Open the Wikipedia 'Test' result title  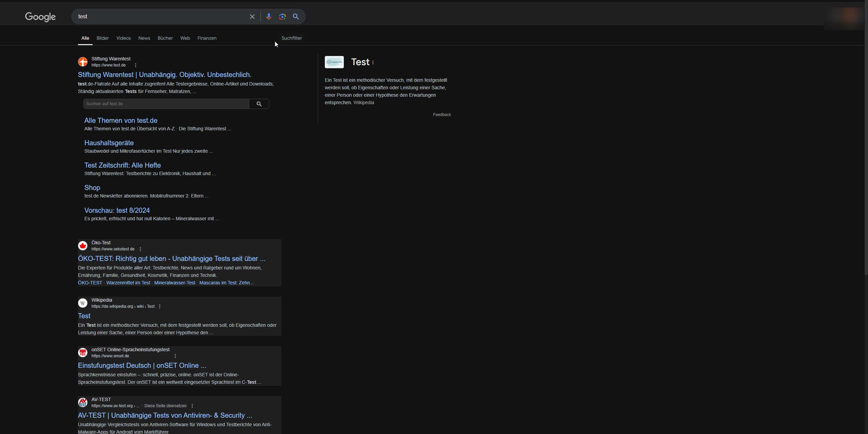tap(84, 316)
